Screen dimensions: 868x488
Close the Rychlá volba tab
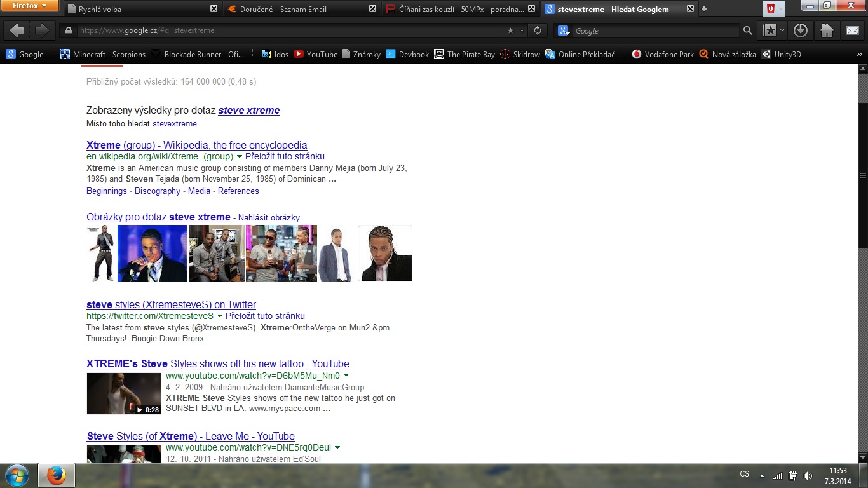[214, 9]
